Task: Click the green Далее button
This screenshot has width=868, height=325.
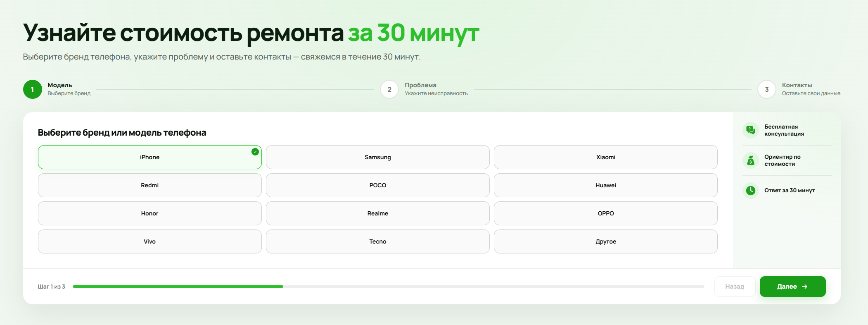Action: (792, 287)
